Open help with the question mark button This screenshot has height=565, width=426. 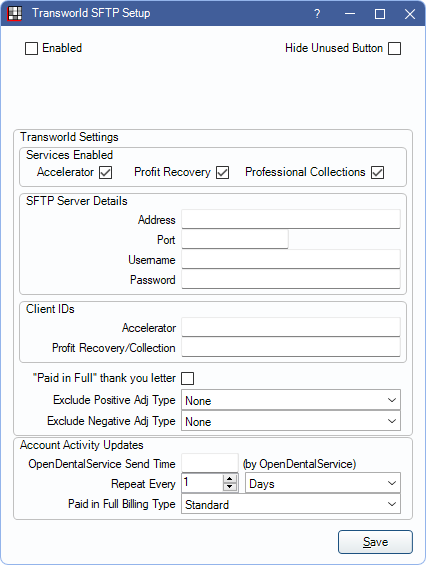[x=317, y=14]
